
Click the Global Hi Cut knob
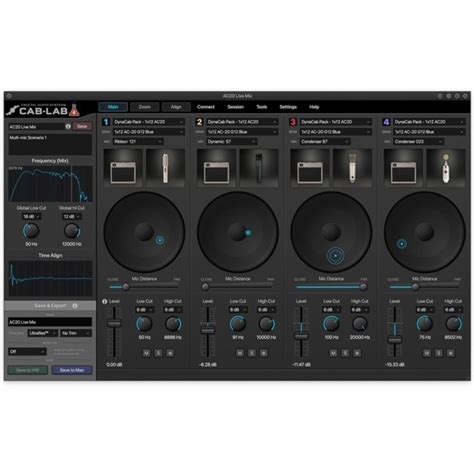(72, 231)
